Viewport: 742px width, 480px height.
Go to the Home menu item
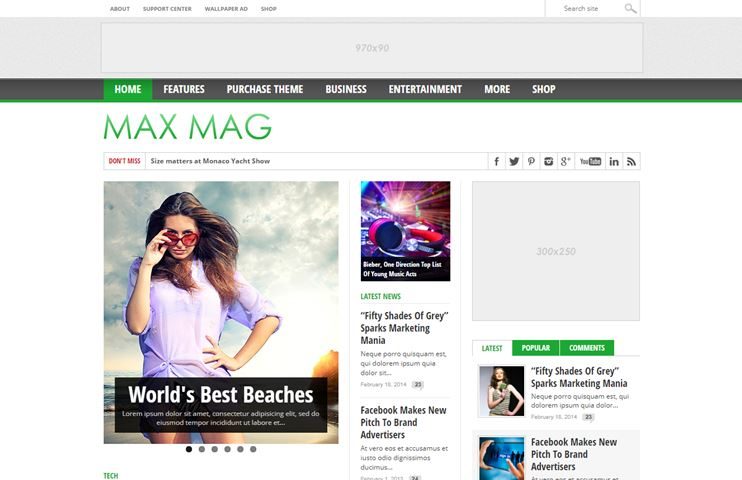coord(128,89)
